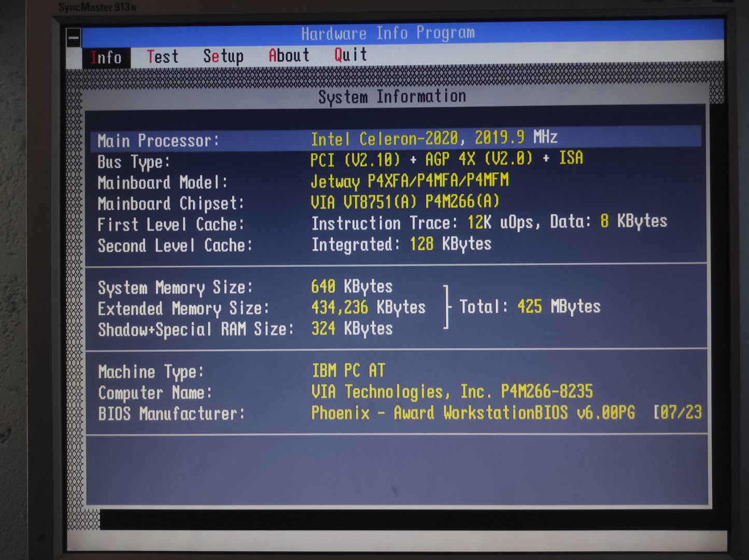Click the Mainboard Chipset label
Screen dimensions: 749x560
pos(171,204)
